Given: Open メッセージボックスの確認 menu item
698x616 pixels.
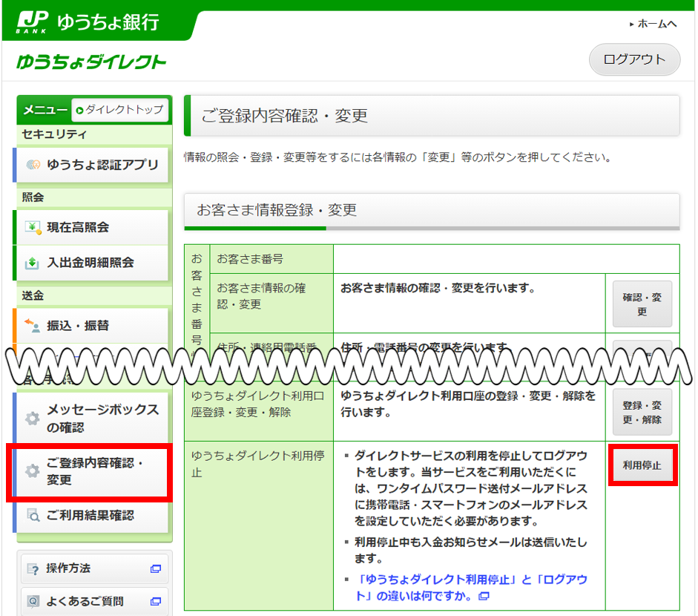Looking at the screenshot, I should (x=92, y=418).
